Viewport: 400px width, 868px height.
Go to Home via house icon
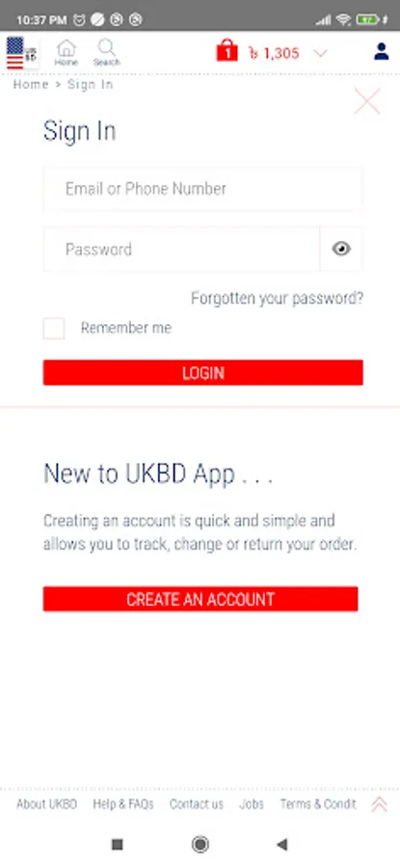[66, 53]
